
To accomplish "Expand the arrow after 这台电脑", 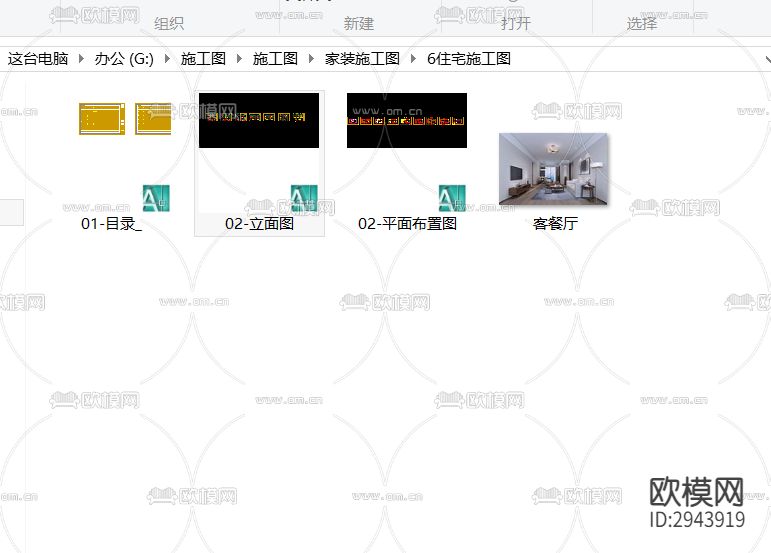I will 82,59.
